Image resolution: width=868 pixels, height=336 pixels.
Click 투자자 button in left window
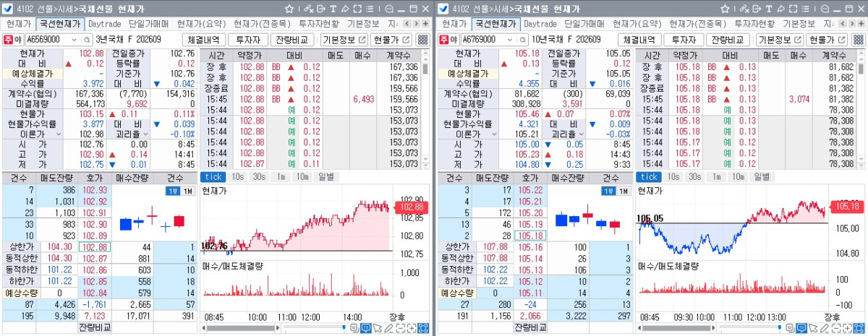[248, 40]
